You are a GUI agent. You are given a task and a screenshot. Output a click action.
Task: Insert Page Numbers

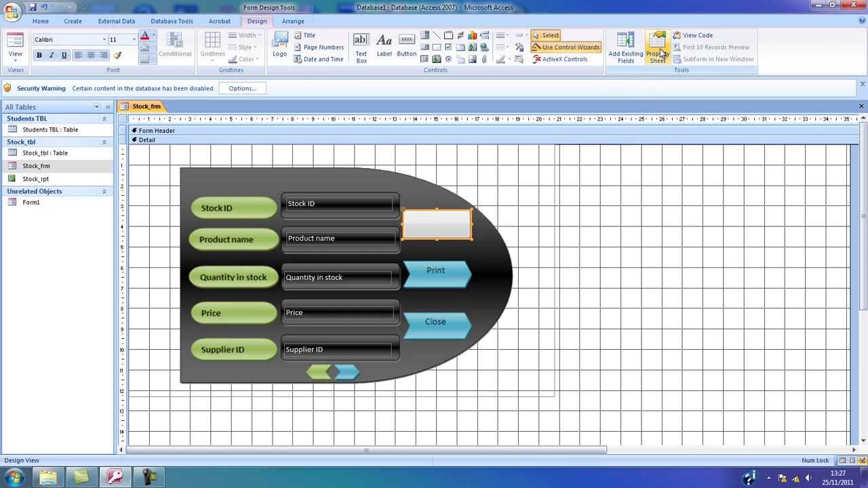(x=319, y=47)
